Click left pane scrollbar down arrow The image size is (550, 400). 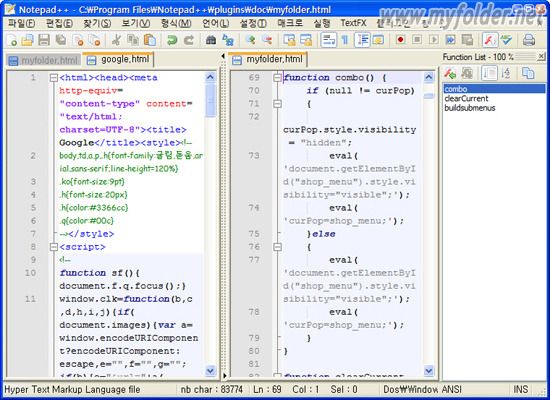[210, 370]
